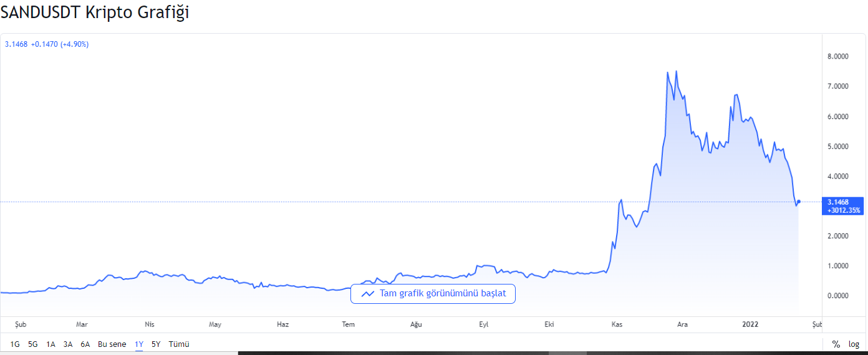Show all data with Tümü
This screenshot has width=868, height=355.
179,344
